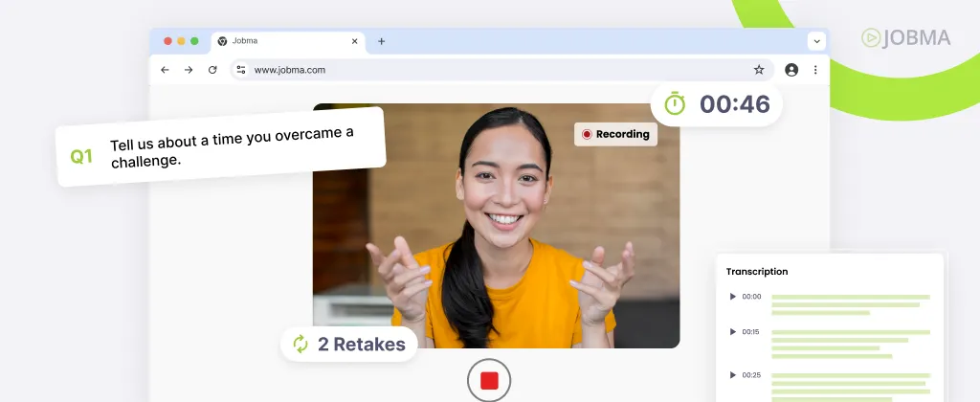The width and height of the screenshot is (980, 402).
Task: View site information icon in address bar
Action: [241, 70]
